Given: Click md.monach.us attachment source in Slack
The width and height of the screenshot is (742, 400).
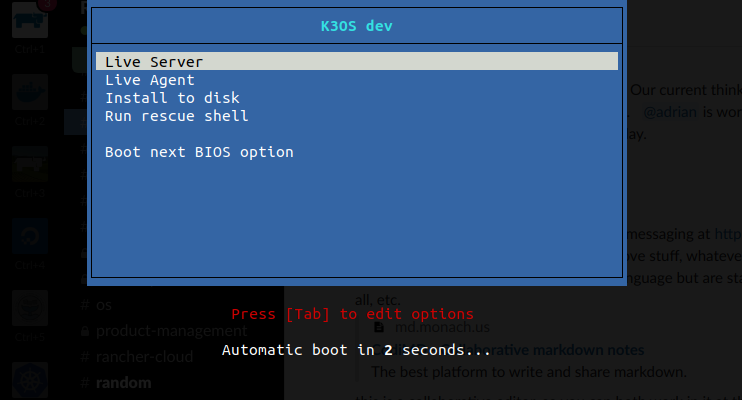Looking at the screenshot, I should pyautogui.click(x=442, y=327).
